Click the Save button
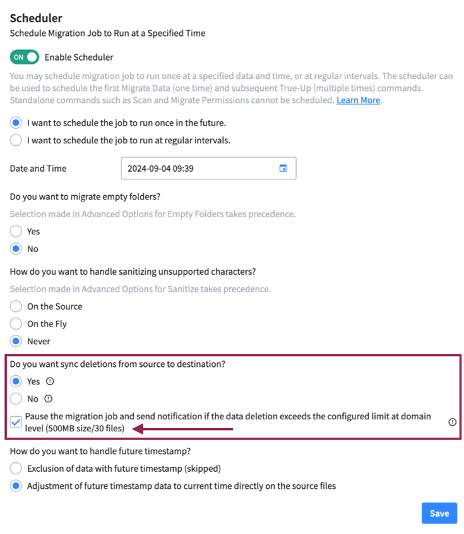 click(439, 513)
